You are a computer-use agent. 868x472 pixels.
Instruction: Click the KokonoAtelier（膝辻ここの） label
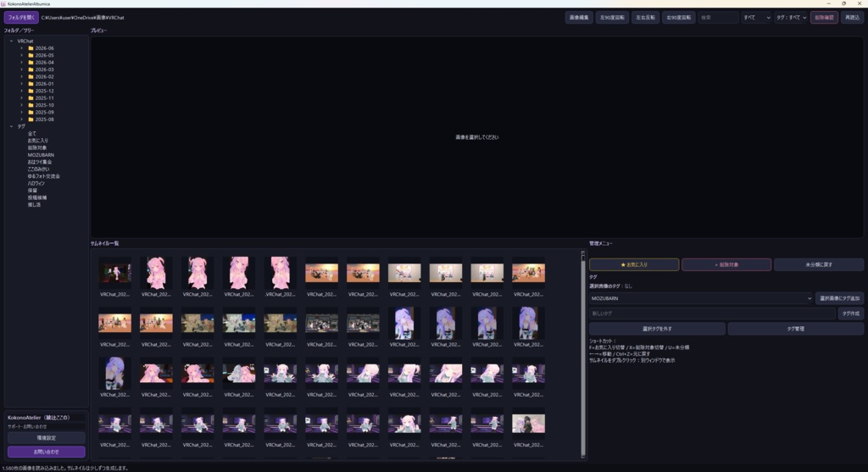tap(39, 418)
